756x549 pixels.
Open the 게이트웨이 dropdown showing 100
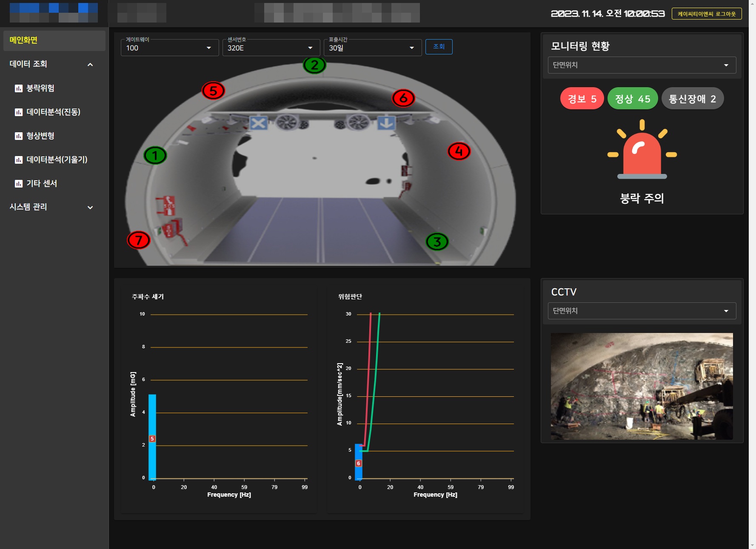170,48
